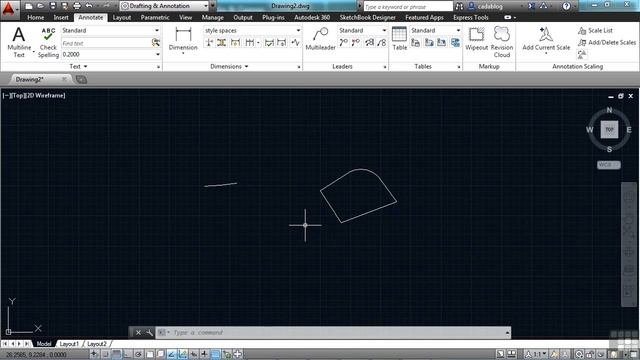
Task: Select the Wipeout tool
Action: coord(476,39)
